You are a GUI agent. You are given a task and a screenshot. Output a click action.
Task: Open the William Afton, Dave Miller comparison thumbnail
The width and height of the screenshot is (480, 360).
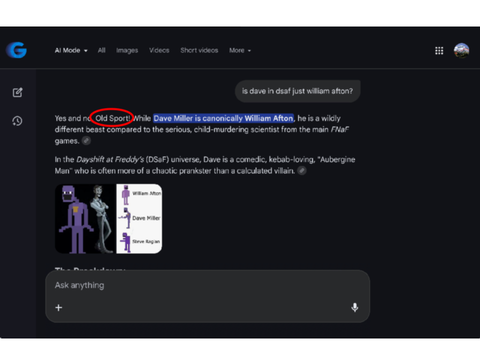(139, 219)
